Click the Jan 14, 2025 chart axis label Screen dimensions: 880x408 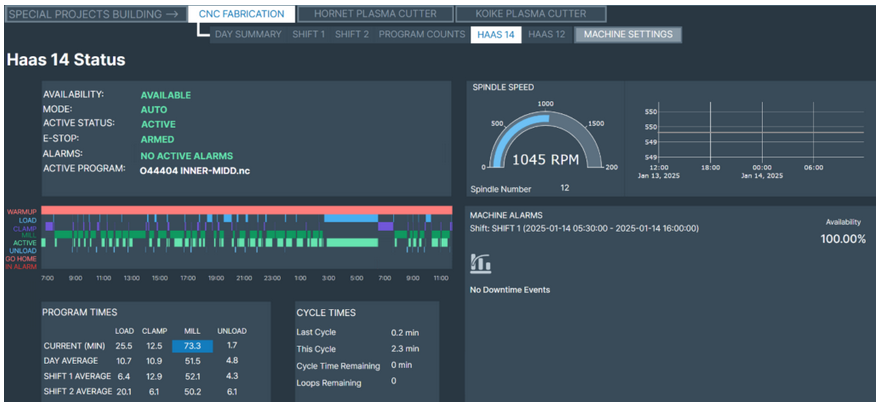tap(762, 176)
